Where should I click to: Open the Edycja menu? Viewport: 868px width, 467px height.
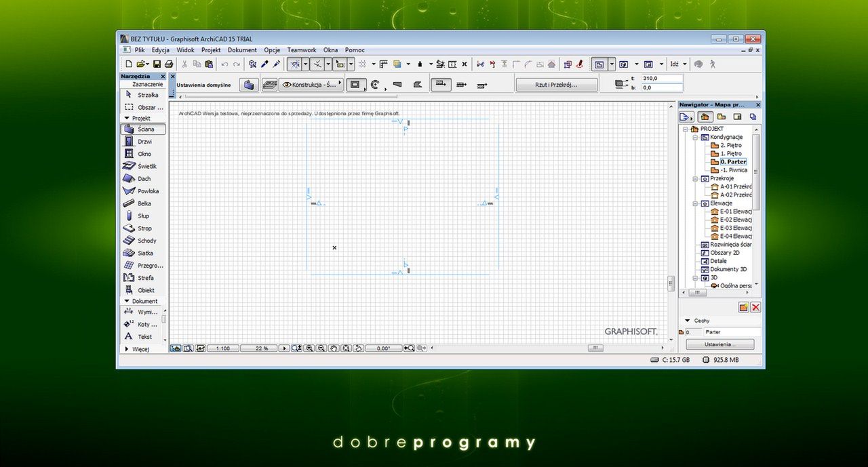tap(161, 50)
